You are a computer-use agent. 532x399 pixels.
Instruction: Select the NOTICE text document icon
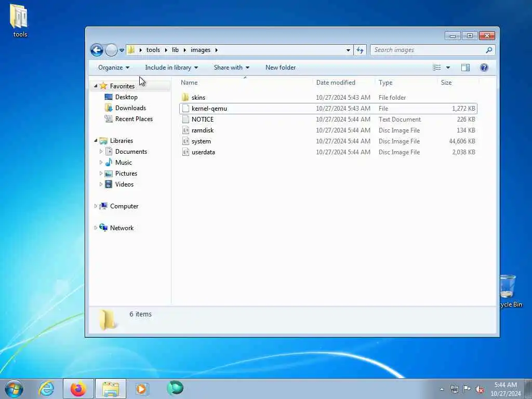[185, 119]
